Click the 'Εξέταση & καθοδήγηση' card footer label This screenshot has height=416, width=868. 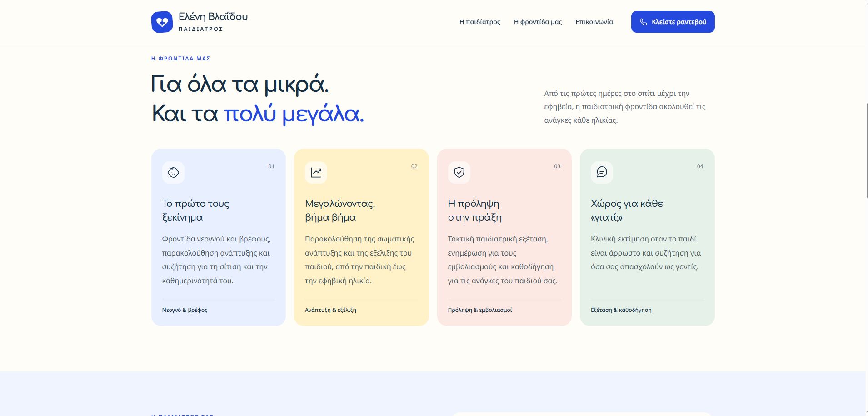click(x=621, y=310)
